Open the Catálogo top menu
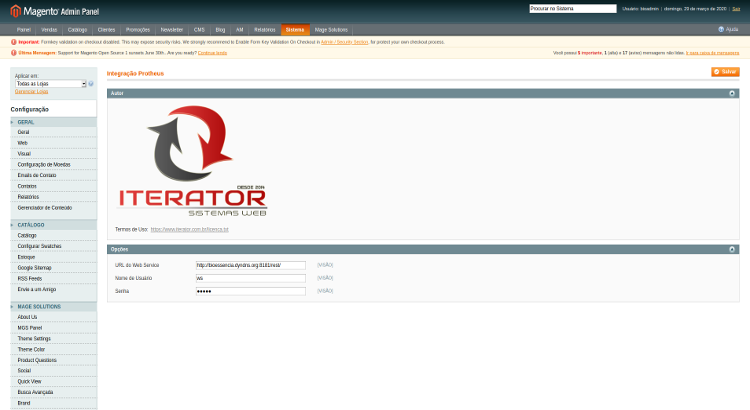This screenshot has width=750, height=410. click(77, 30)
